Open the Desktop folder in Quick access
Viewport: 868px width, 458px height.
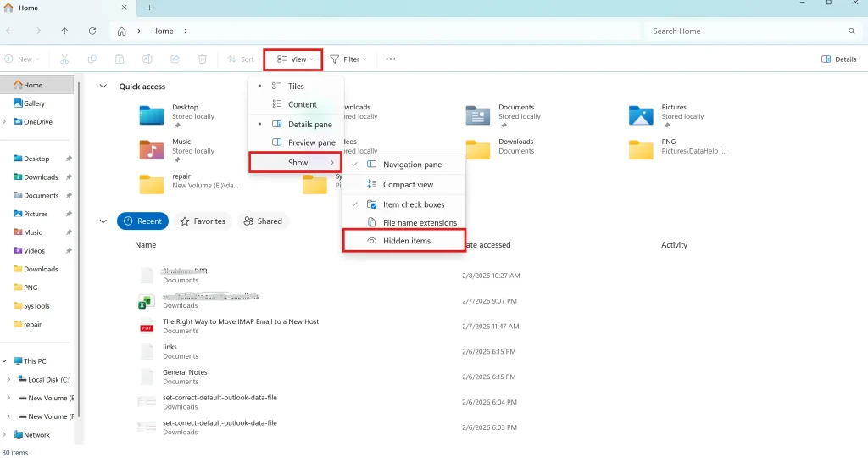tap(177, 115)
